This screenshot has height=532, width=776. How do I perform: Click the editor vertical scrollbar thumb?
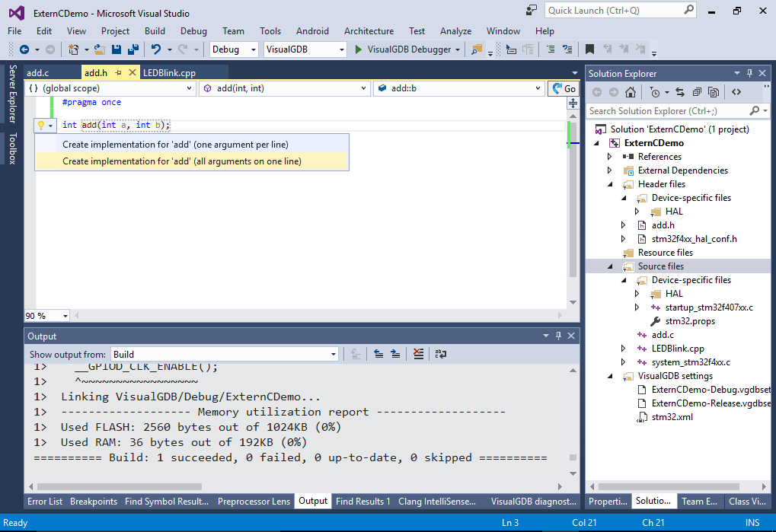[573, 199]
